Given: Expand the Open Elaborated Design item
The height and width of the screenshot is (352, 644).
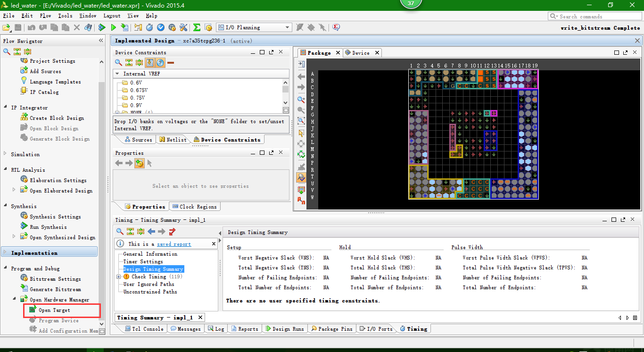Looking at the screenshot, I should coord(14,190).
